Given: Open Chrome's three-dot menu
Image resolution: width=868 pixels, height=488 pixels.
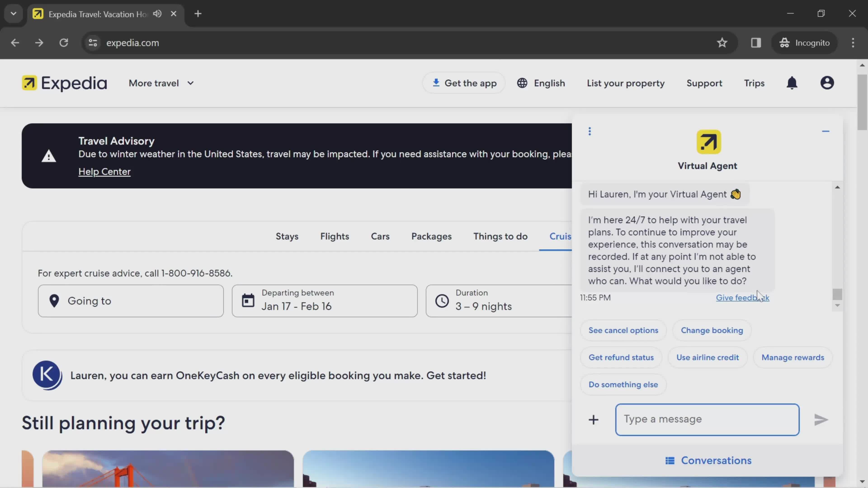Looking at the screenshot, I should (x=853, y=43).
